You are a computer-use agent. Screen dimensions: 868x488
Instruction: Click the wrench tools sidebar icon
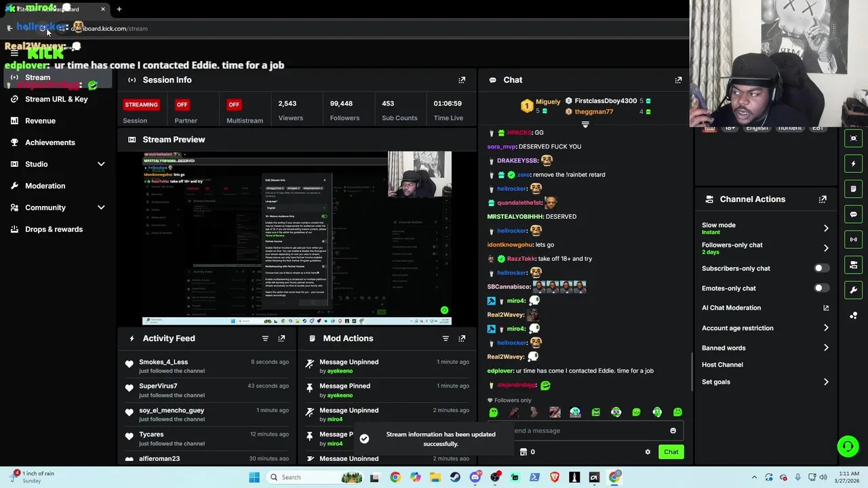pos(854,290)
